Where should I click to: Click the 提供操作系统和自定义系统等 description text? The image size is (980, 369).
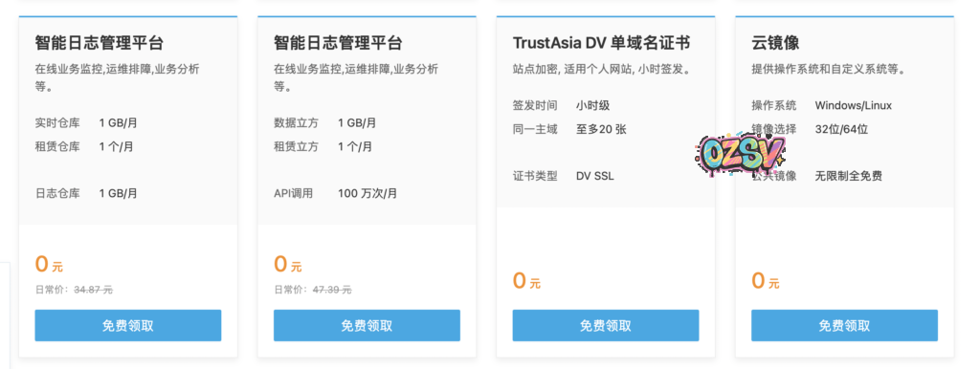[x=828, y=69]
